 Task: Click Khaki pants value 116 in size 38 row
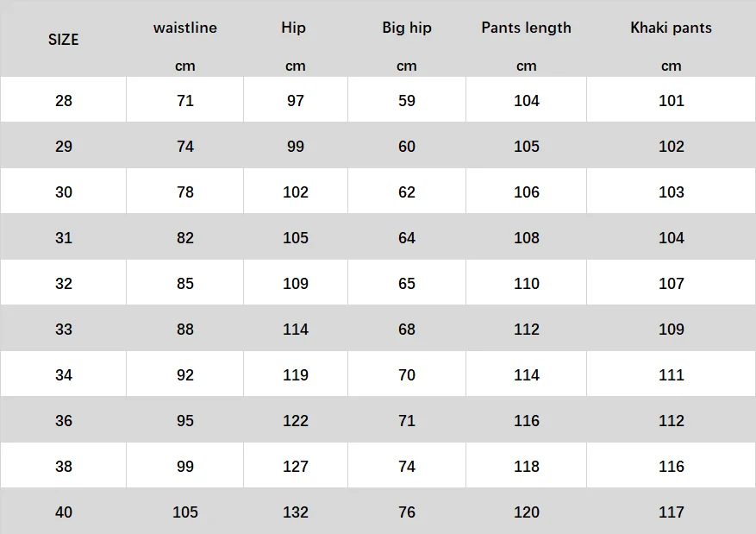tap(672, 467)
